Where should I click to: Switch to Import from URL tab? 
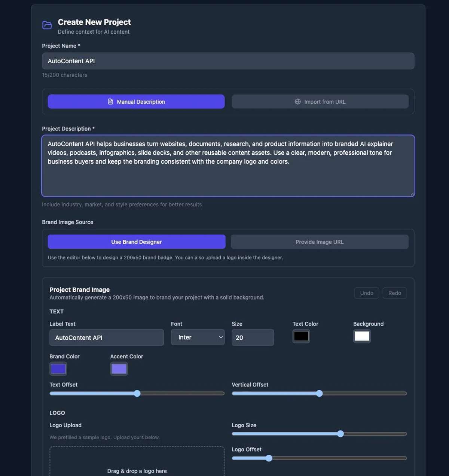(x=320, y=101)
